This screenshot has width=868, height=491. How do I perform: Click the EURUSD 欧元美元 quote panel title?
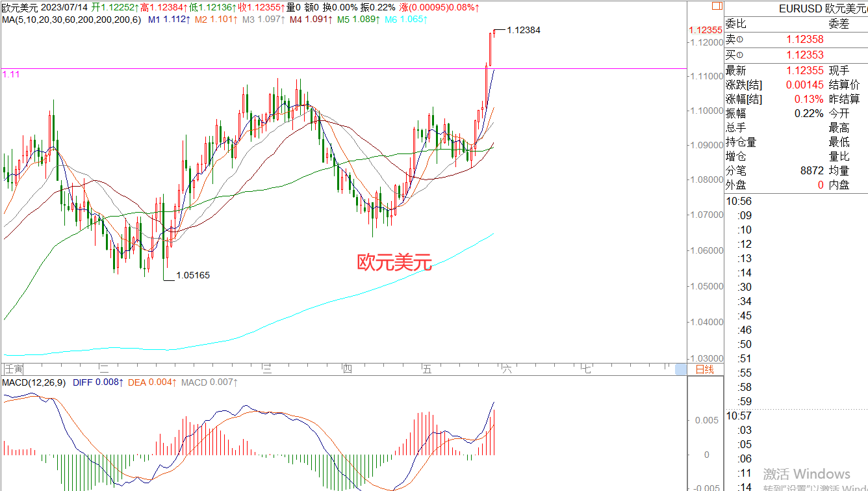(823, 8)
